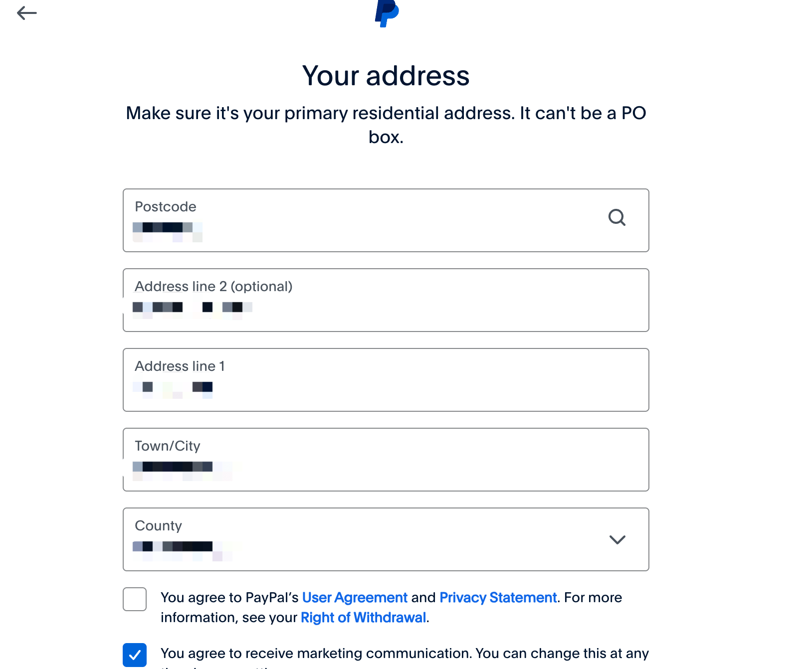Click the postcode search magnifier icon
Image resolution: width=812 pixels, height=669 pixels.
[x=617, y=217]
